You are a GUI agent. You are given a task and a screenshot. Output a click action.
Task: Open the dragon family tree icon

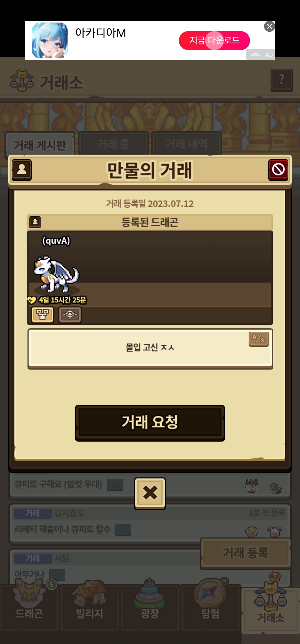click(42, 315)
